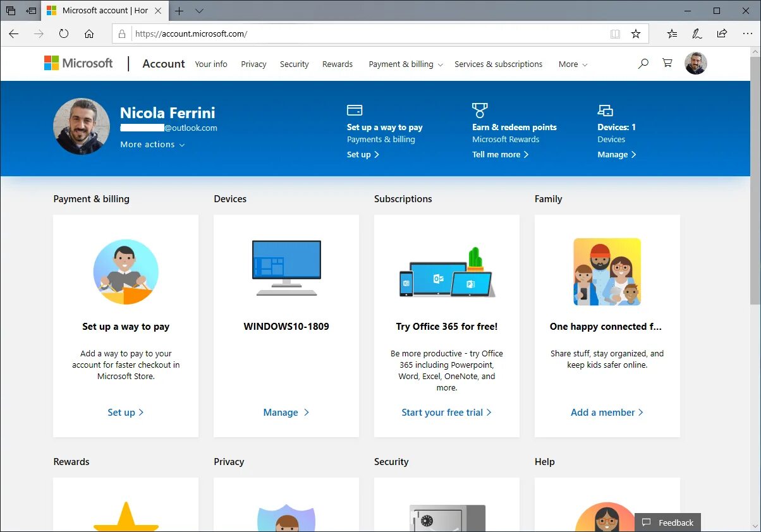Click the large Nicola Ferrini profile photo
761x532 pixels.
82,126
